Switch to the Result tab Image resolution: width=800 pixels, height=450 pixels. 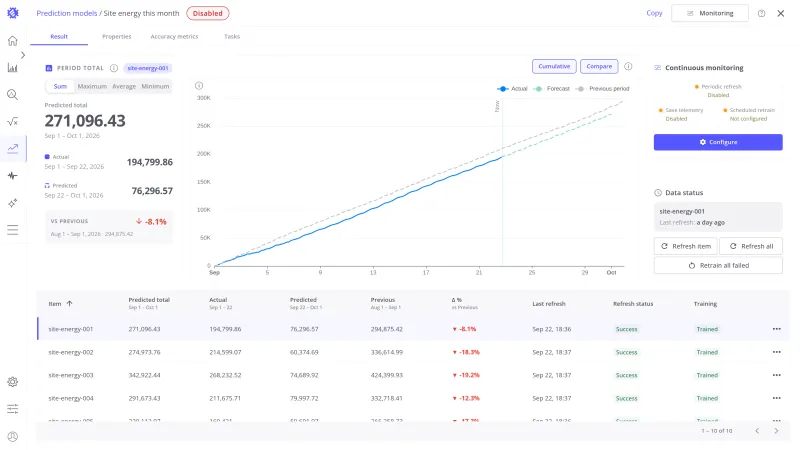[59, 36]
